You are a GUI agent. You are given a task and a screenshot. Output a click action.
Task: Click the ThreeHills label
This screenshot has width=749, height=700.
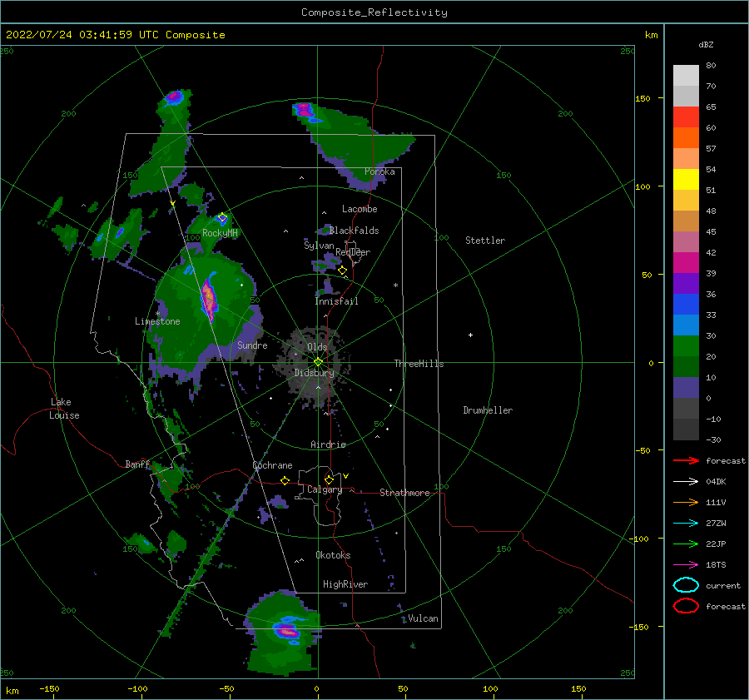point(419,364)
